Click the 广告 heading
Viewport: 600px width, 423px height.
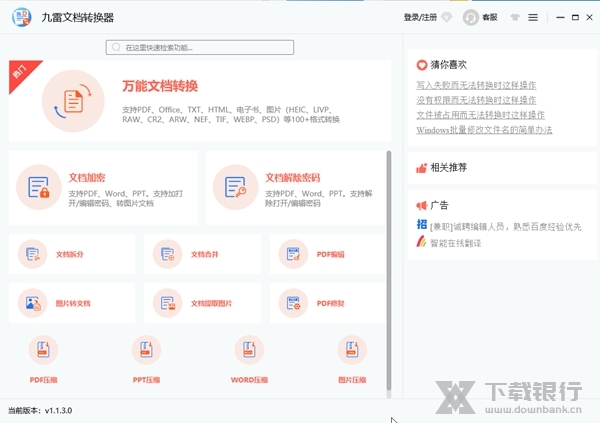tap(439, 206)
